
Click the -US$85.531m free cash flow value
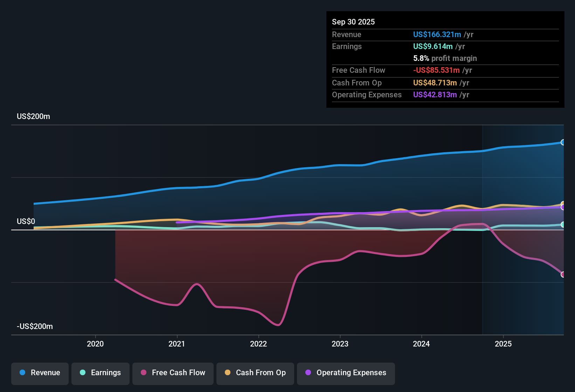(436, 70)
